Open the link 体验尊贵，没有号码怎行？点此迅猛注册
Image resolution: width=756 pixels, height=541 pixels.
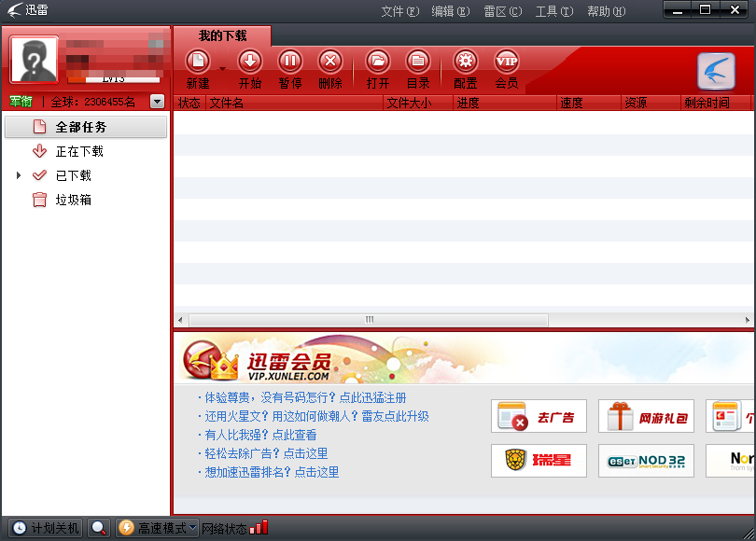305,398
